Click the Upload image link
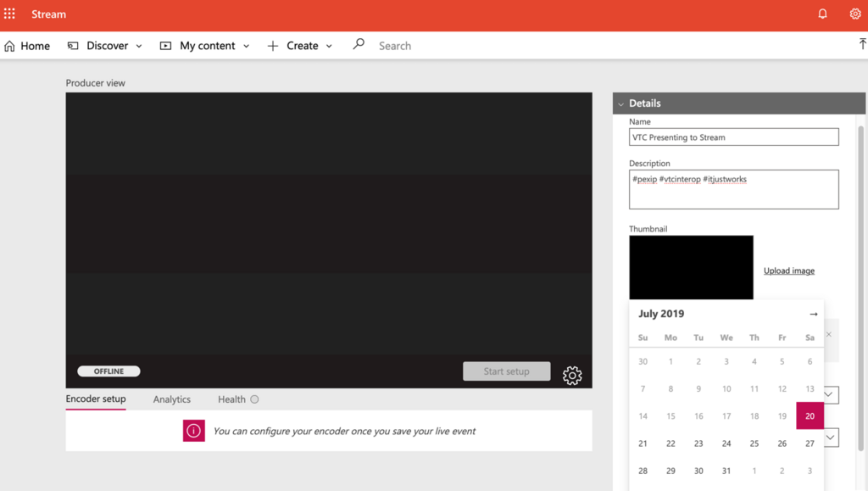 click(x=789, y=271)
